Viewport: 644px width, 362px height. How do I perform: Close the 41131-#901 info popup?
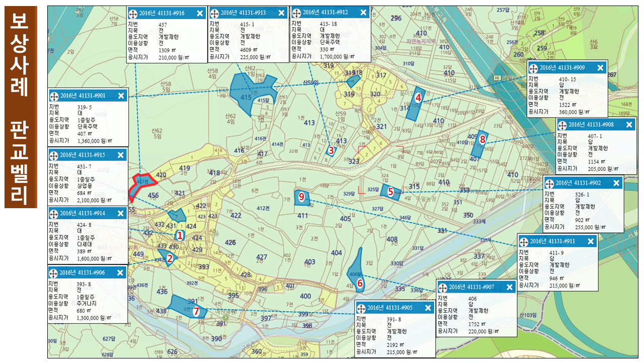click(121, 96)
